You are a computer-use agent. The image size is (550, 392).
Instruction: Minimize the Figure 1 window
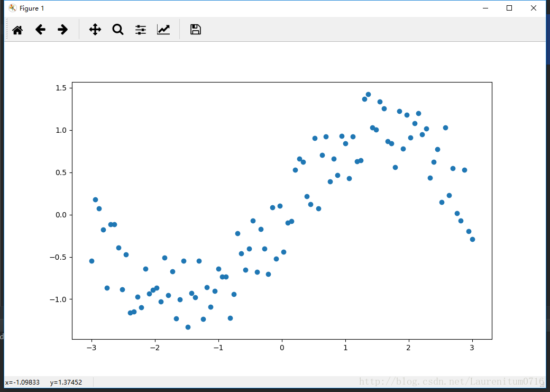485,8
